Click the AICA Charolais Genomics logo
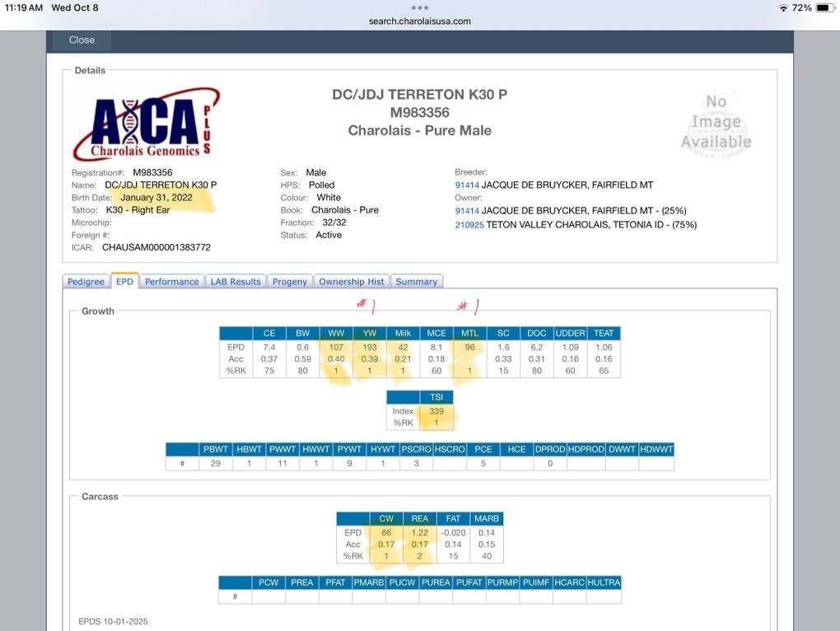 tap(146, 124)
